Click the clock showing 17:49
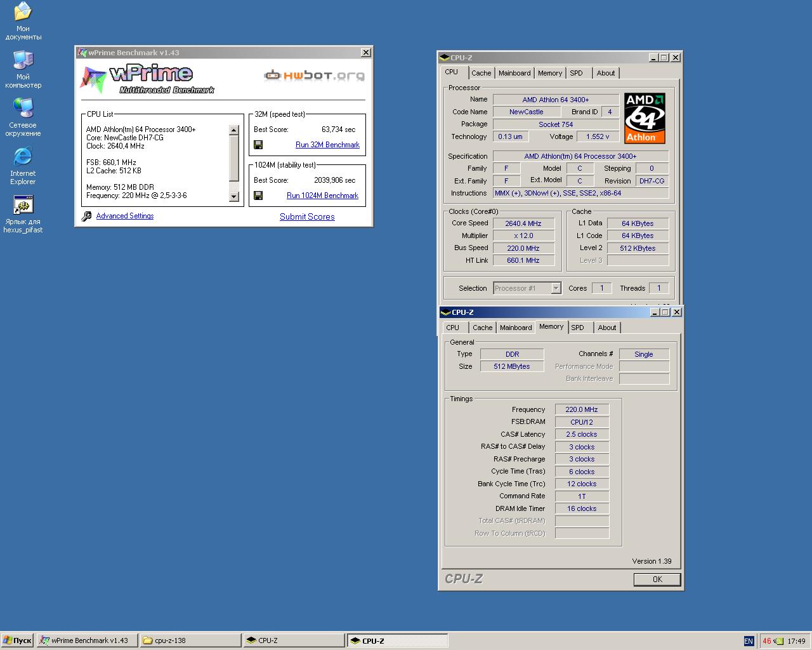 click(x=796, y=641)
